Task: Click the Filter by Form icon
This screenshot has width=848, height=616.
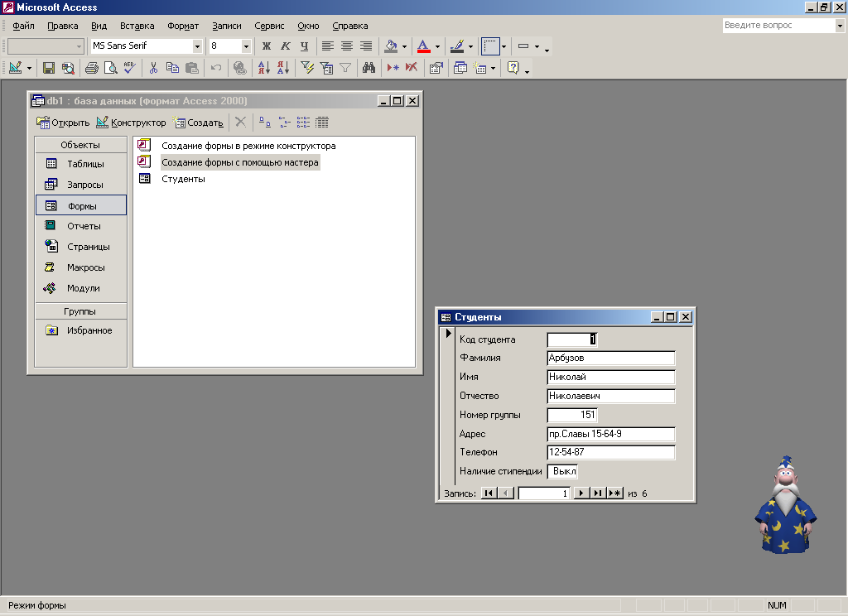Action: [326, 68]
